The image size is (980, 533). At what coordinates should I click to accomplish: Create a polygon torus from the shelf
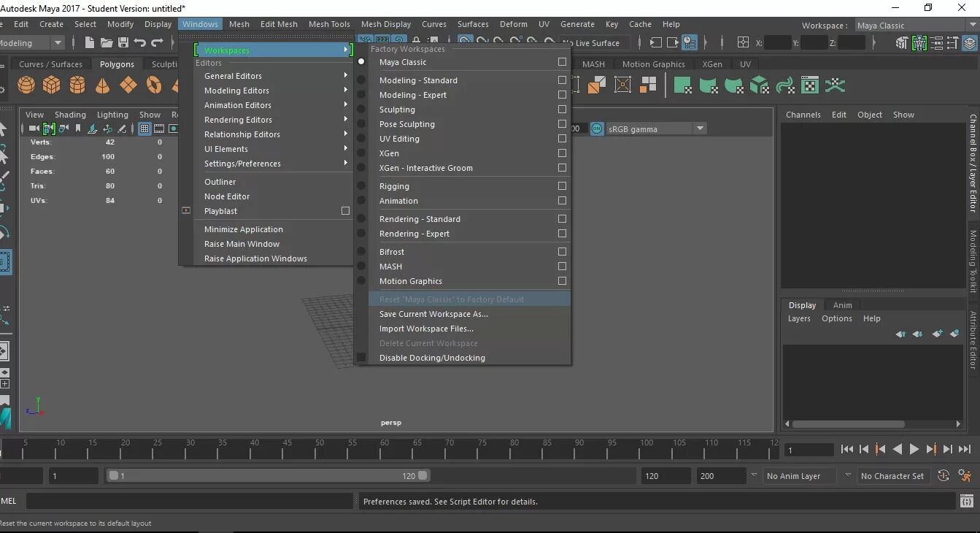click(x=154, y=85)
